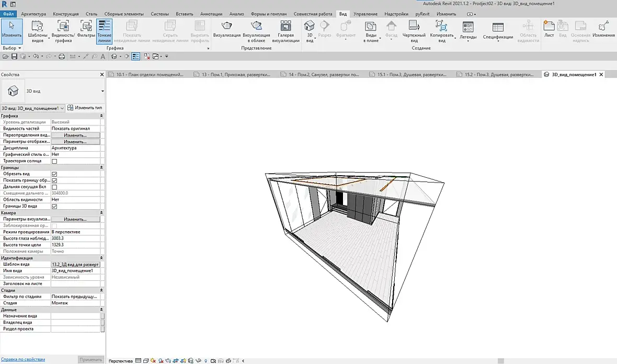Click the print icon in the quick access toolbar
Viewport: 617px width, 364px height.
click(x=62, y=56)
